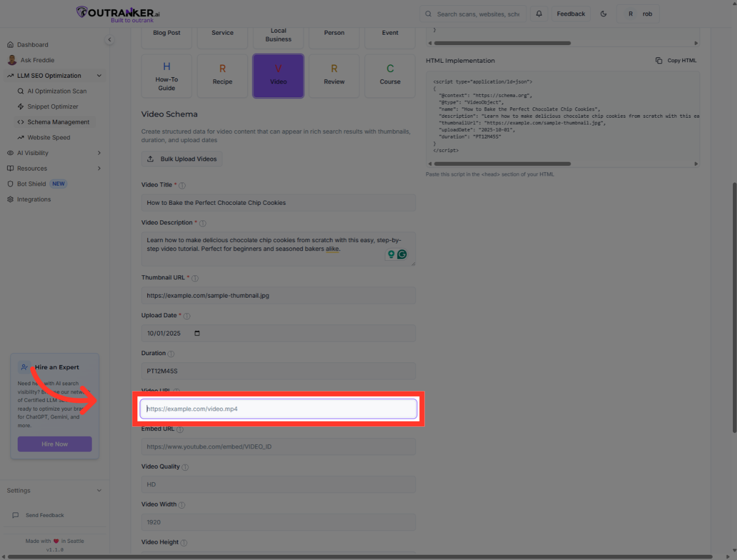Screen dimensions: 737x560
Task: Click the Website Speed trend icon
Action: pyautogui.click(x=21, y=138)
